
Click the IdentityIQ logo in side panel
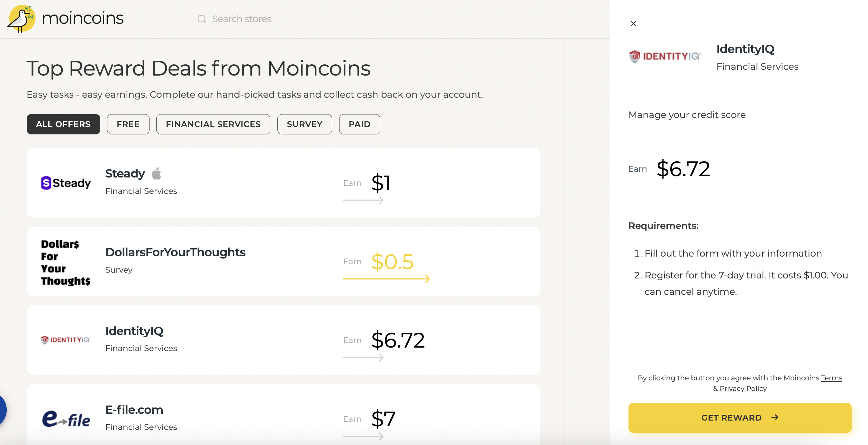click(665, 56)
